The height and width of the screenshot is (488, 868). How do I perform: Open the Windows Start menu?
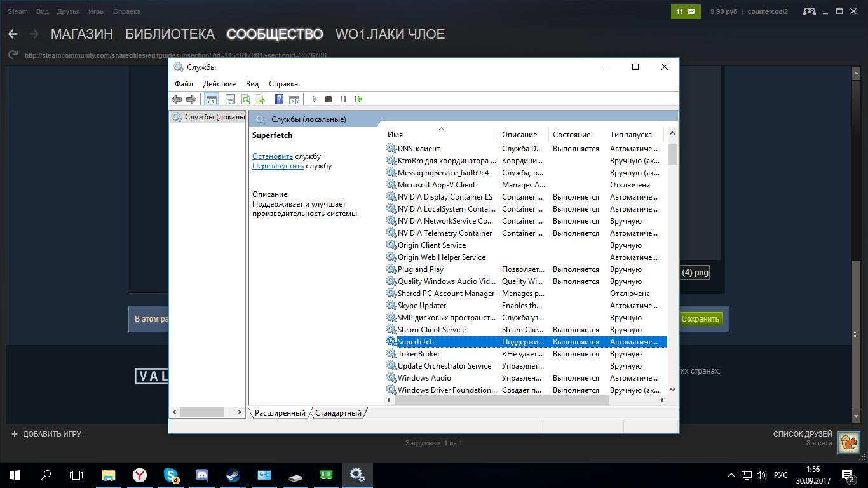[15, 475]
